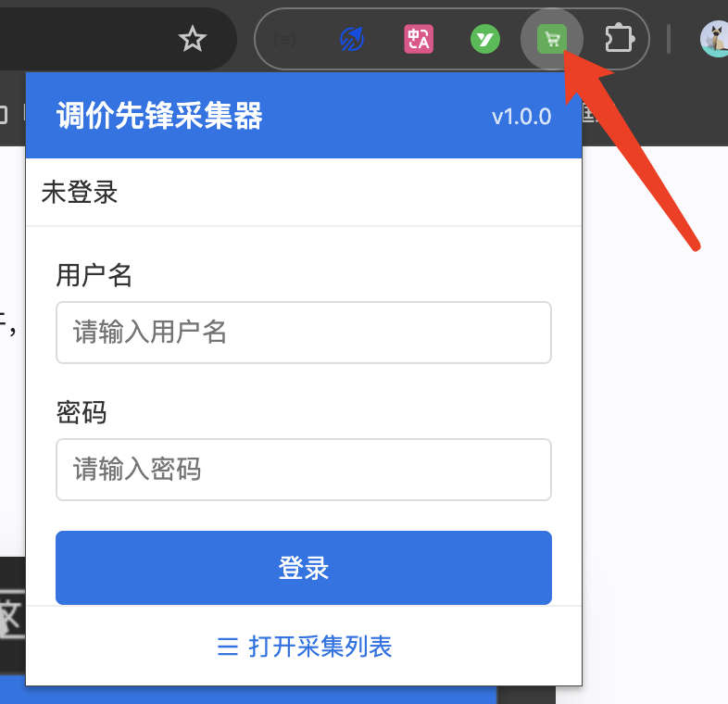The height and width of the screenshot is (704, 728).
Task: Click the blue 登录 button
Action: tap(304, 568)
